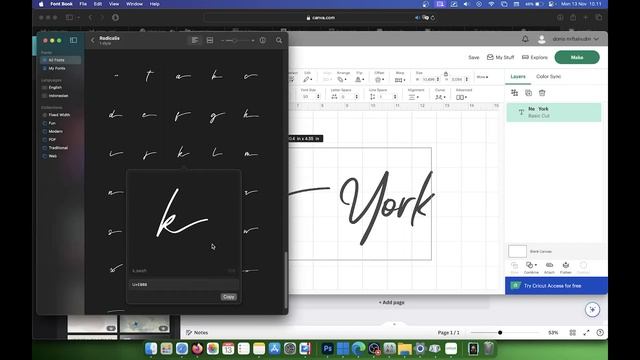Click Font Book scrollbar

tap(286, 280)
